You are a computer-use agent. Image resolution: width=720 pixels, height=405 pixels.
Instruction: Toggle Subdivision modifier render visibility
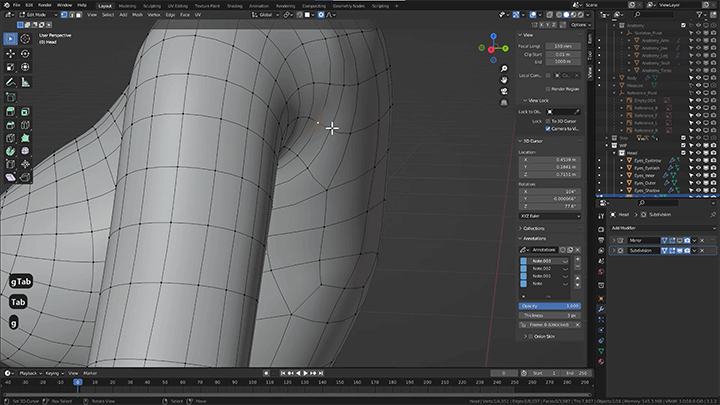pos(687,251)
